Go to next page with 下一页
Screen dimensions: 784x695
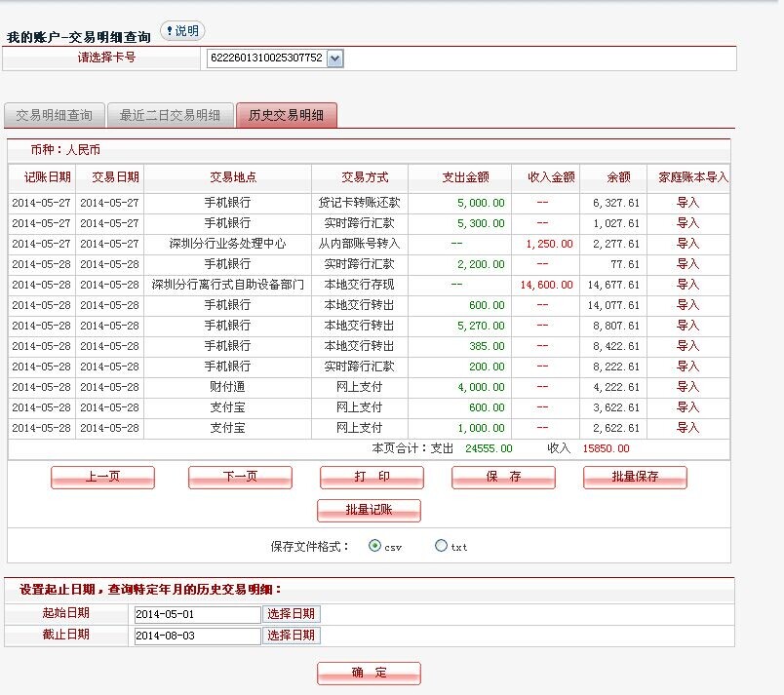pyautogui.click(x=240, y=477)
